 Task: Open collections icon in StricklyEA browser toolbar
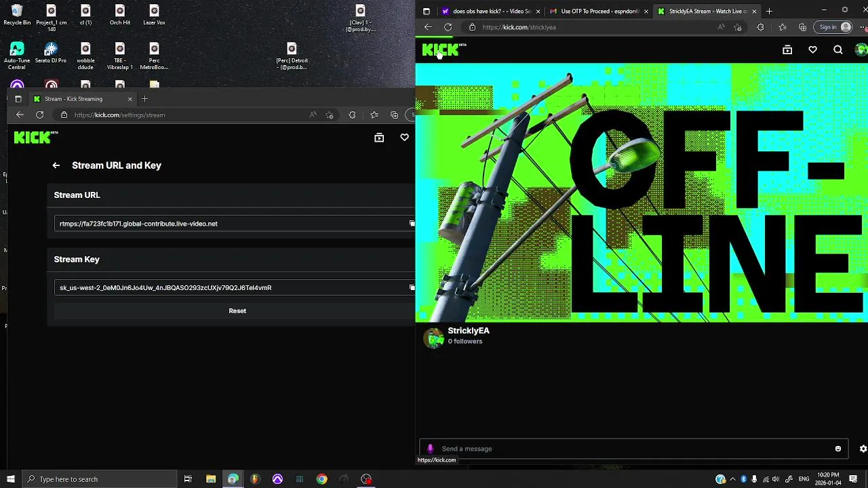[x=803, y=27]
